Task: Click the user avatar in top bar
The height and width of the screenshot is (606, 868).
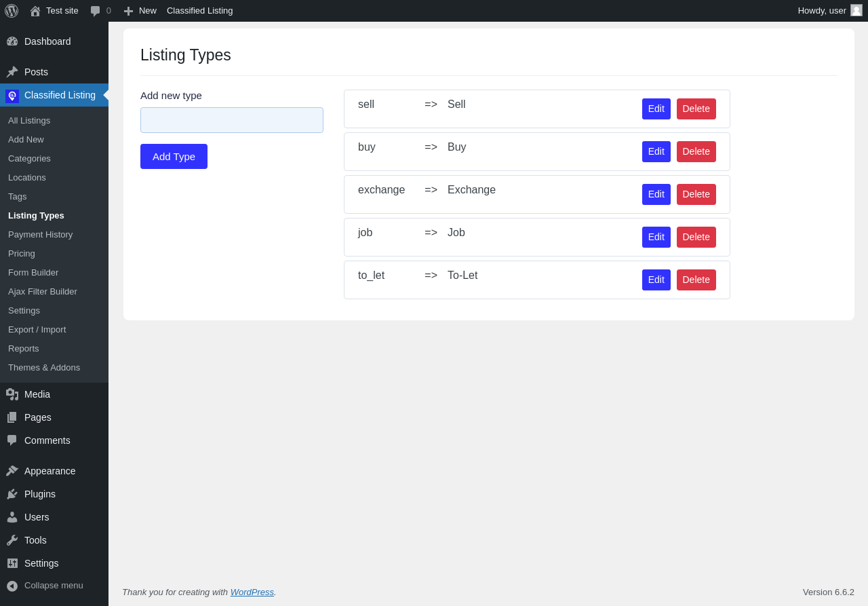Action: coord(856,10)
